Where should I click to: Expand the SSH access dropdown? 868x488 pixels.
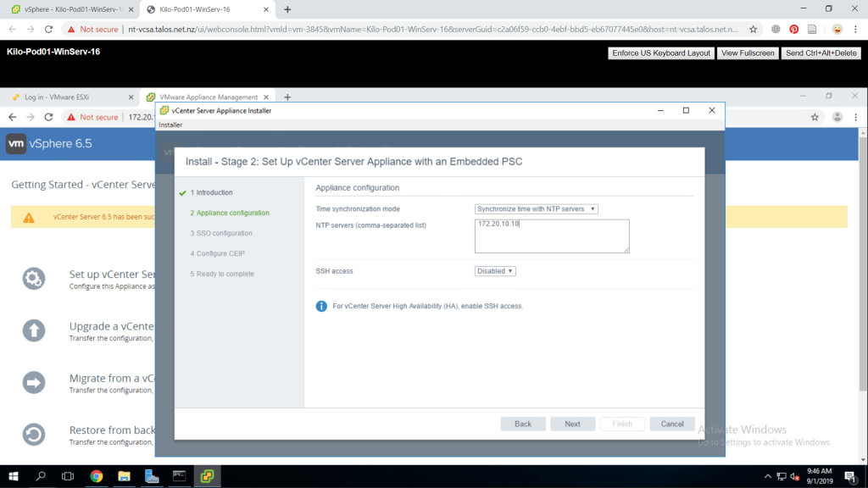495,271
